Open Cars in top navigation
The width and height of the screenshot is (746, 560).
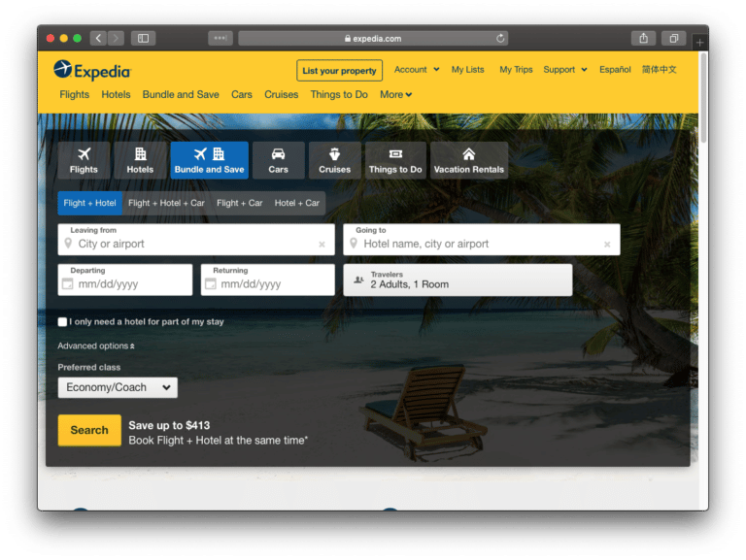pos(242,94)
